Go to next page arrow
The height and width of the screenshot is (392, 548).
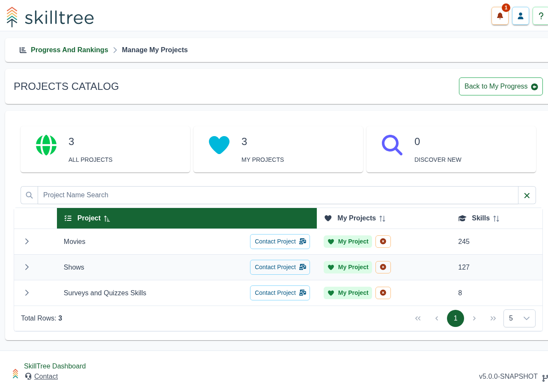tap(474, 318)
